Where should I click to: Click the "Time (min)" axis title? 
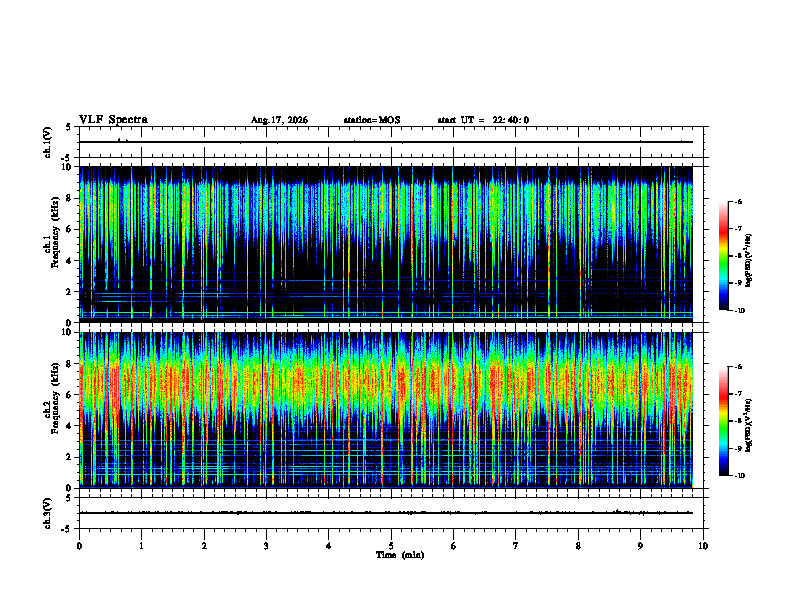pos(400,555)
